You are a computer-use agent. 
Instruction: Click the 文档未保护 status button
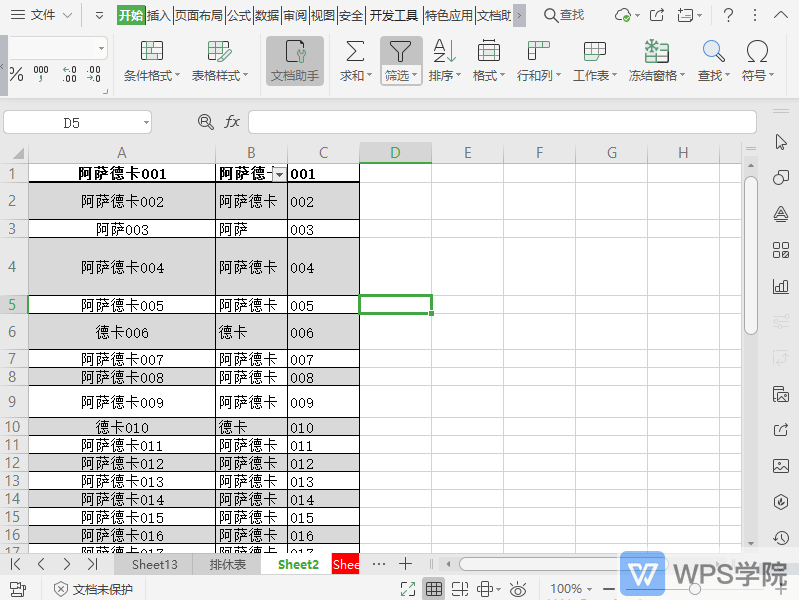tap(92, 589)
